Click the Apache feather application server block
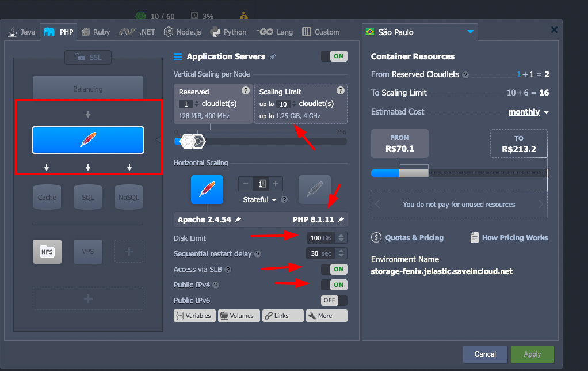The width and height of the screenshot is (588, 371). tap(88, 141)
